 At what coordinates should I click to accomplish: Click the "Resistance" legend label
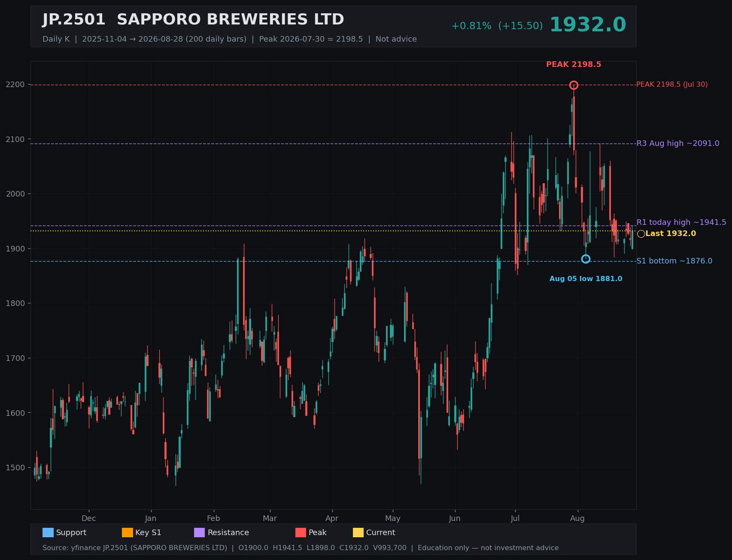pos(228,533)
